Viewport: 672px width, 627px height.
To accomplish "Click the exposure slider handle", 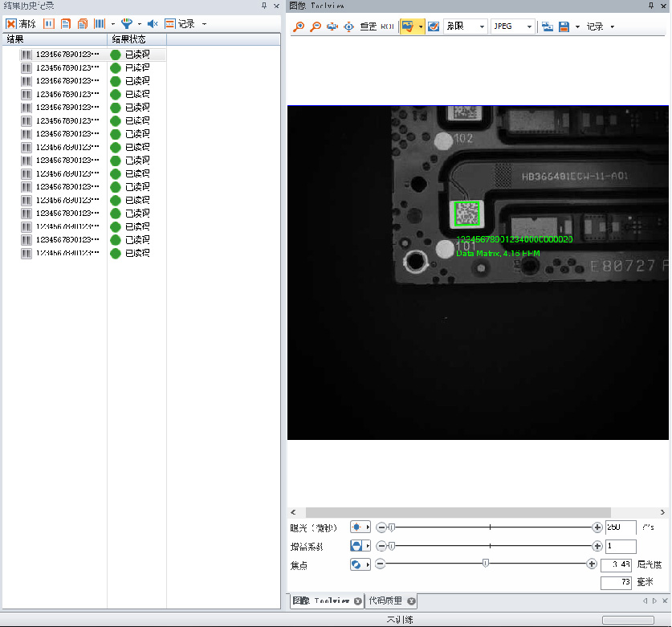I will pos(391,527).
